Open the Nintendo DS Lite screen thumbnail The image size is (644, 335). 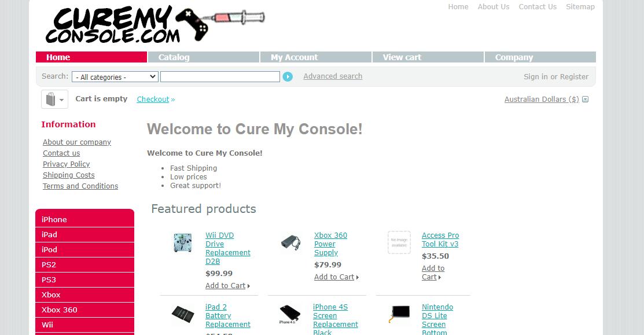click(399, 314)
